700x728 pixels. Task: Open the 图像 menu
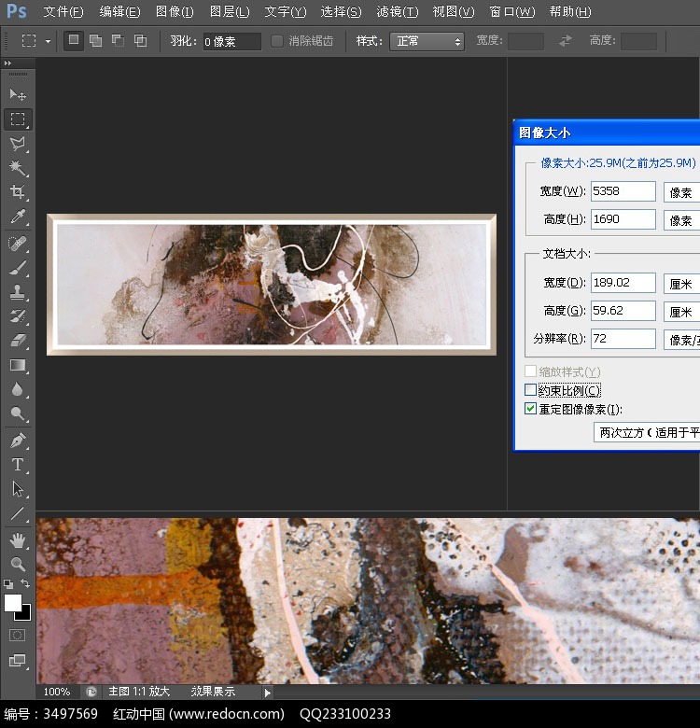[175, 11]
